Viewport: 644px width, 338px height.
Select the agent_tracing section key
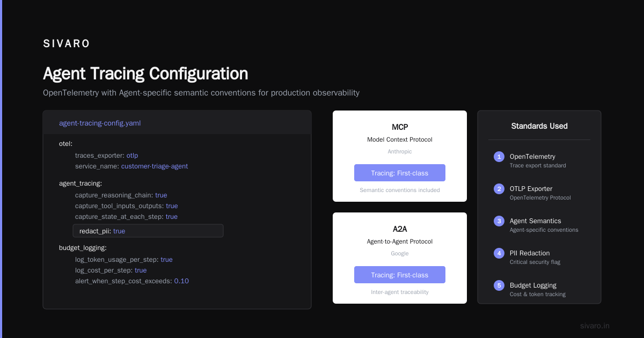[80, 183]
